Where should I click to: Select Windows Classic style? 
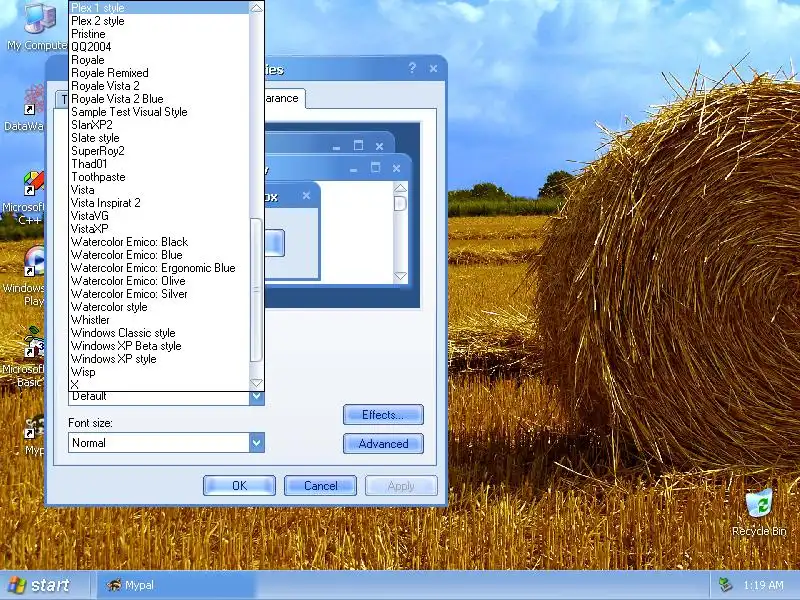click(x=159, y=333)
